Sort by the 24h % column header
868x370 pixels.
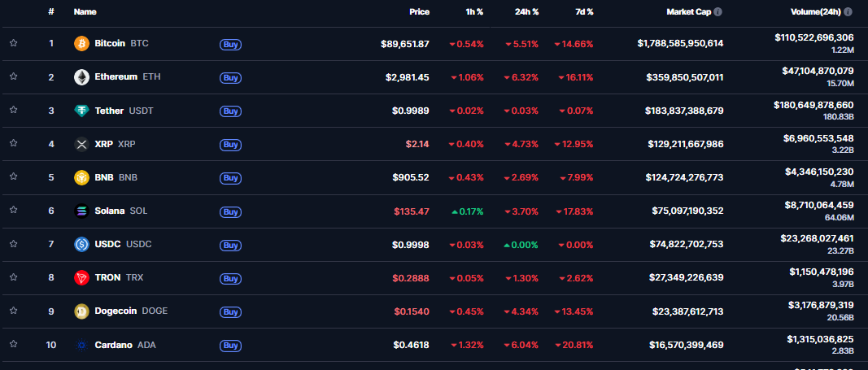(526, 12)
